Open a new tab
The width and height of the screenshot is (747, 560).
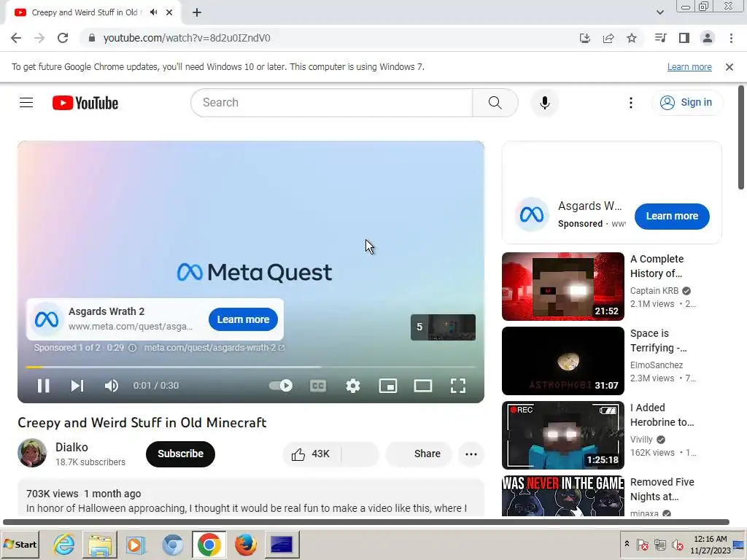coord(197,12)
